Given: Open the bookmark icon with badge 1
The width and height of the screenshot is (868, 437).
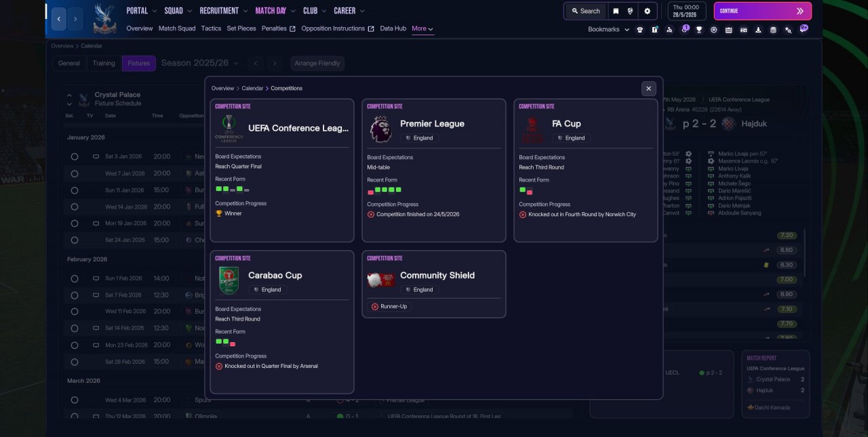Looking at the screenshot, I should click(x=684, y=29).
